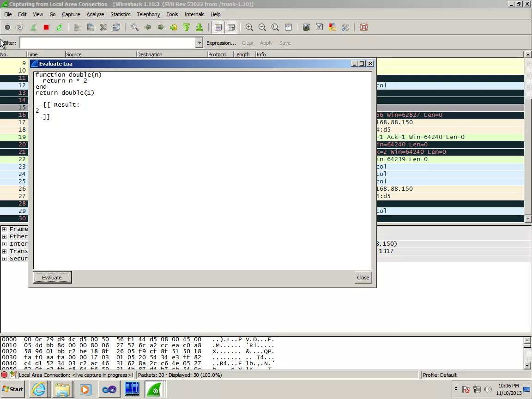Open the file explorer taskbar icon
The image size is (532, 399).
point(62,389)
